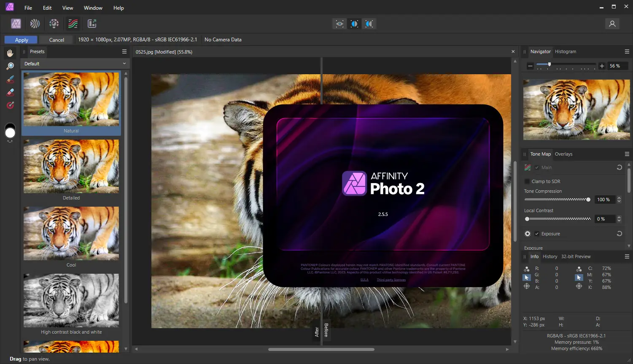Open the Help menu
Image resolution: width=633 pixels, height=364 pixels.
[119, 8]
